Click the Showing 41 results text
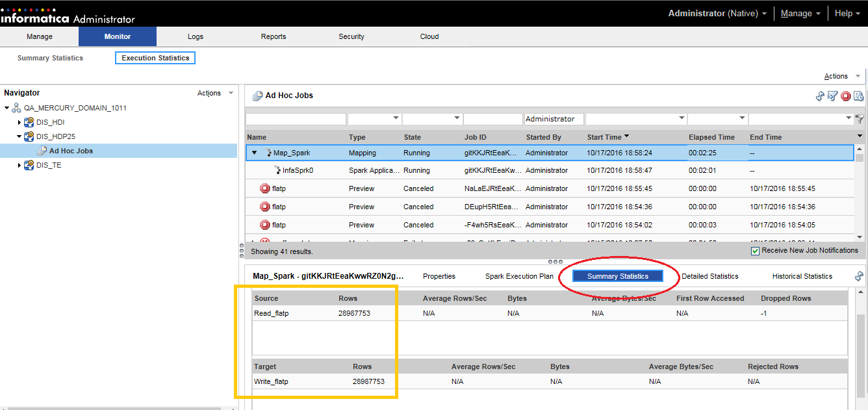This screenshot has width=868, height=410. tap(281, 251)
